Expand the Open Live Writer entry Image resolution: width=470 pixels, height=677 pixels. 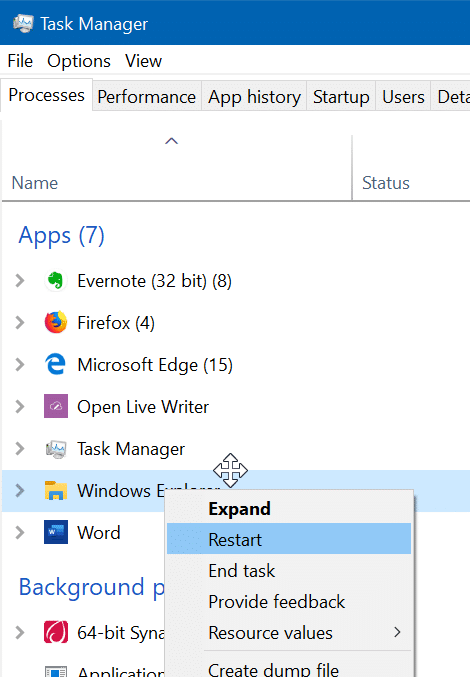(x=19, y=406)
